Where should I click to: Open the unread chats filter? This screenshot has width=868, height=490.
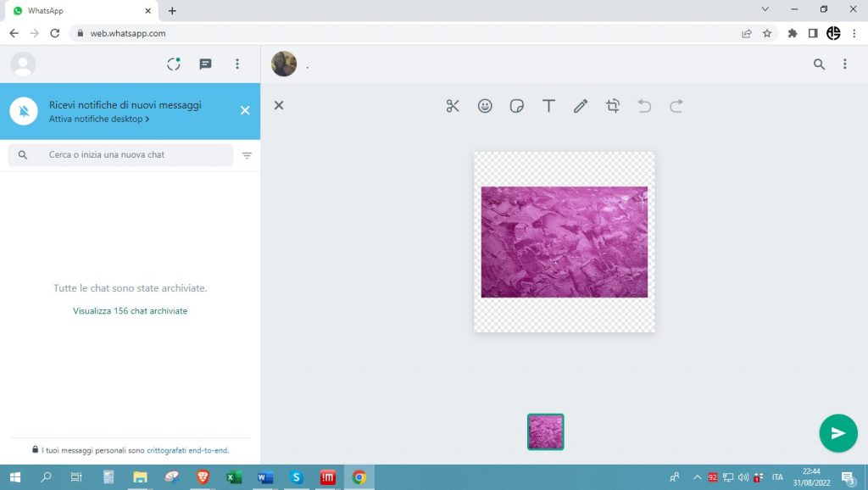pyautogui.click(x=247, y=155)
